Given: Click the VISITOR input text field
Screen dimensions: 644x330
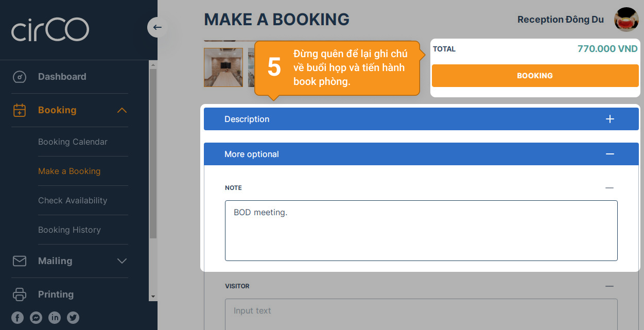Looking at the screenshot, I should click(421, 314).
